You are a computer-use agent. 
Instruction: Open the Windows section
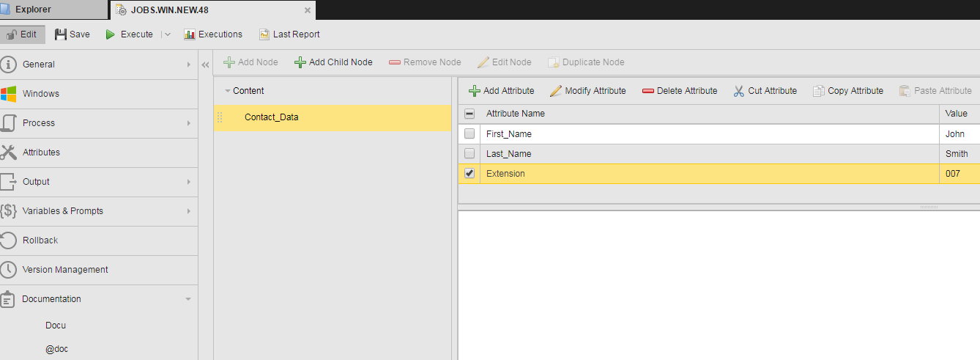[x=99, y=94]
